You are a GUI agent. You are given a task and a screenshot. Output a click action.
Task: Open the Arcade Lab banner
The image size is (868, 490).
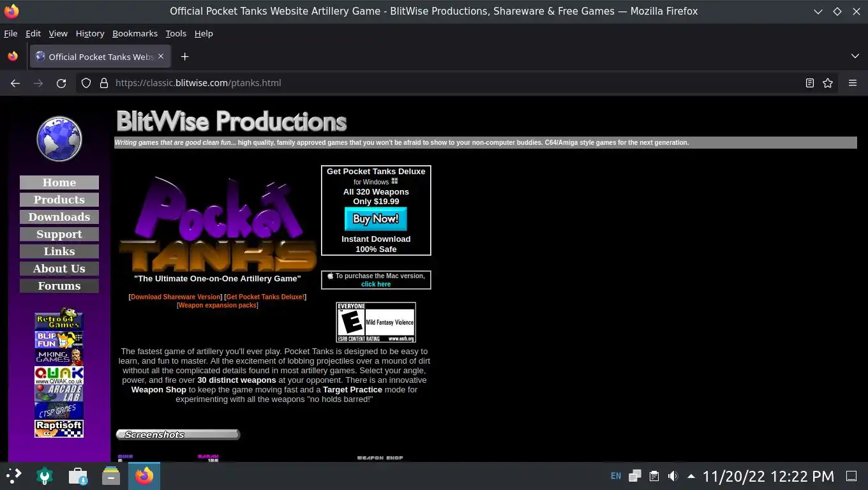[59, 392]
